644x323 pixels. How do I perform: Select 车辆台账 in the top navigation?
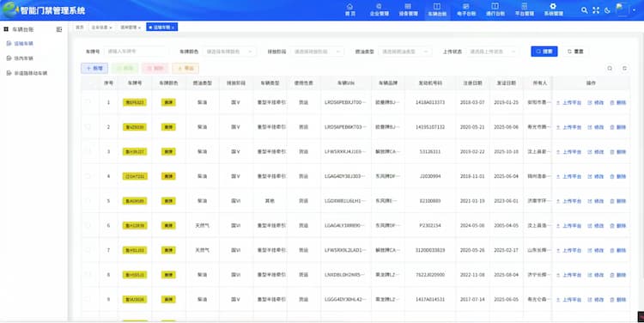tap(437, 9)
